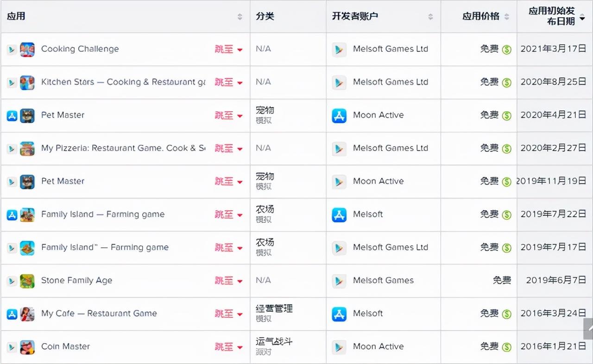Click Google Play badge left of Kitchen Stars
The width and height of the screenshot is (593, 364).
point(12,82)
